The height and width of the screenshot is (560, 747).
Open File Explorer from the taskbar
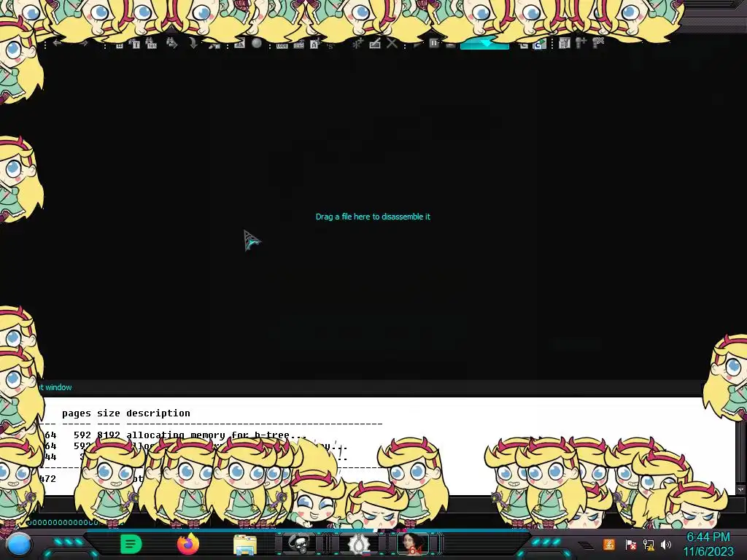(x=245, y=545)
